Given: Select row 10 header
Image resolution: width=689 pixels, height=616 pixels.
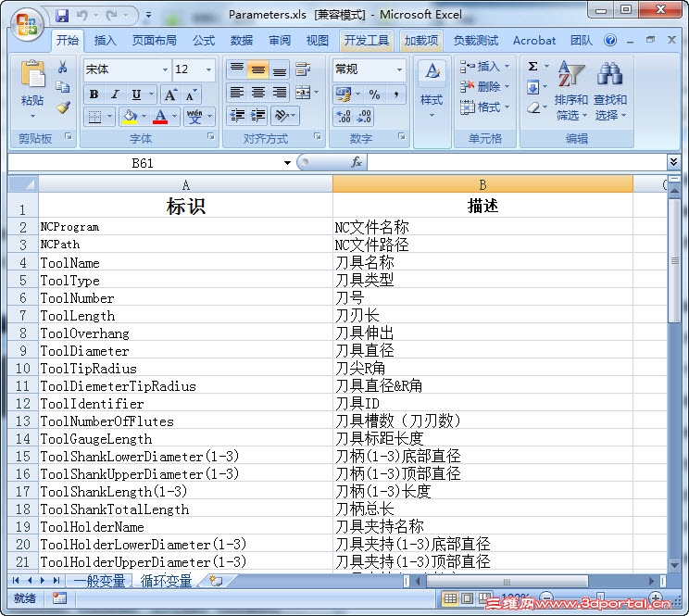Looking at the screenshot, I should pyautogui.click(x=23, y=368).
